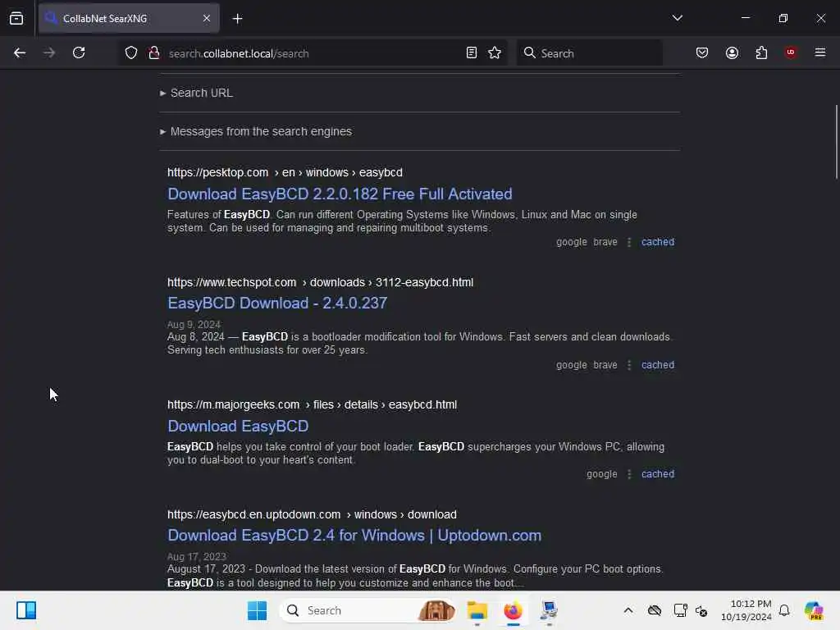Open the Firefox account icon
The height and width of the screenshot is (630, 840).
point(732,52)
